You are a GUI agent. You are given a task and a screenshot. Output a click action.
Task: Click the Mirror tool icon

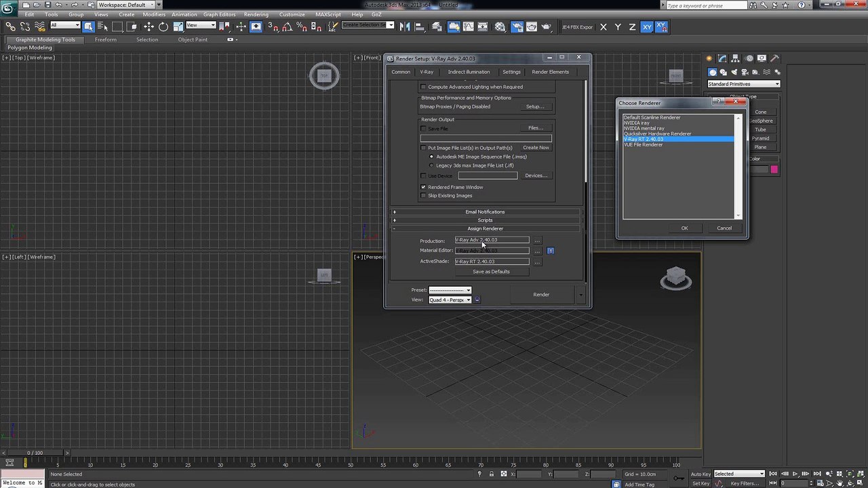point(405,26)
